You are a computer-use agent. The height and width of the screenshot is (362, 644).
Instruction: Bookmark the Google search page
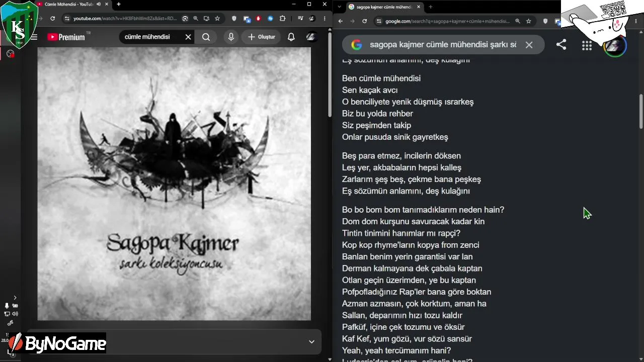pos(529,21)
